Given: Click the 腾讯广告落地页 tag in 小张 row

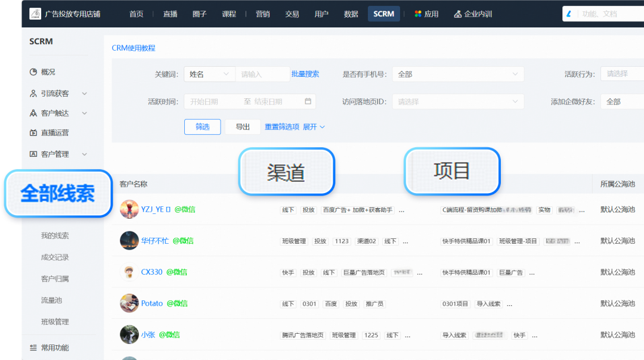Looking at the screenshot, I should (x=303, y=336).
